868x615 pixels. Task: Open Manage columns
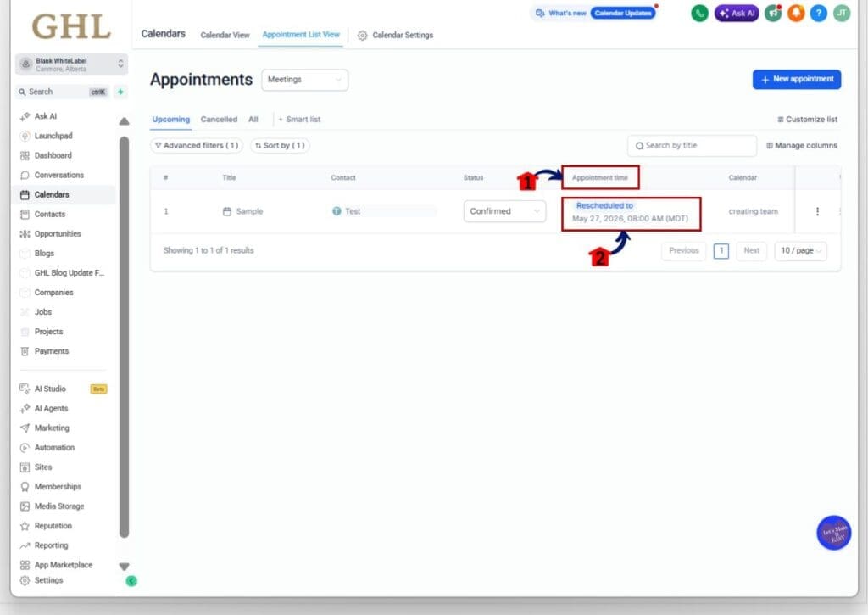coord(802,145)
